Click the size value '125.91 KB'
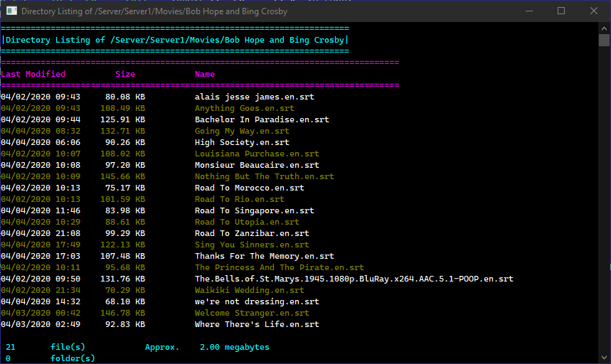 pos(123,119)
